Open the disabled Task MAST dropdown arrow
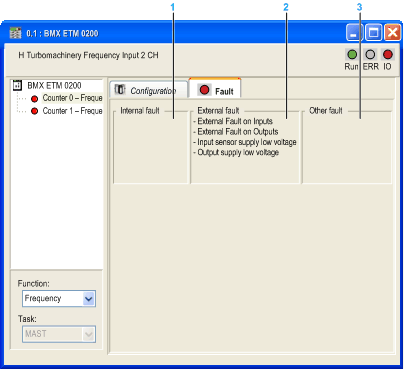The height and width of the screenshot is (369, 404). click(89, 334)
